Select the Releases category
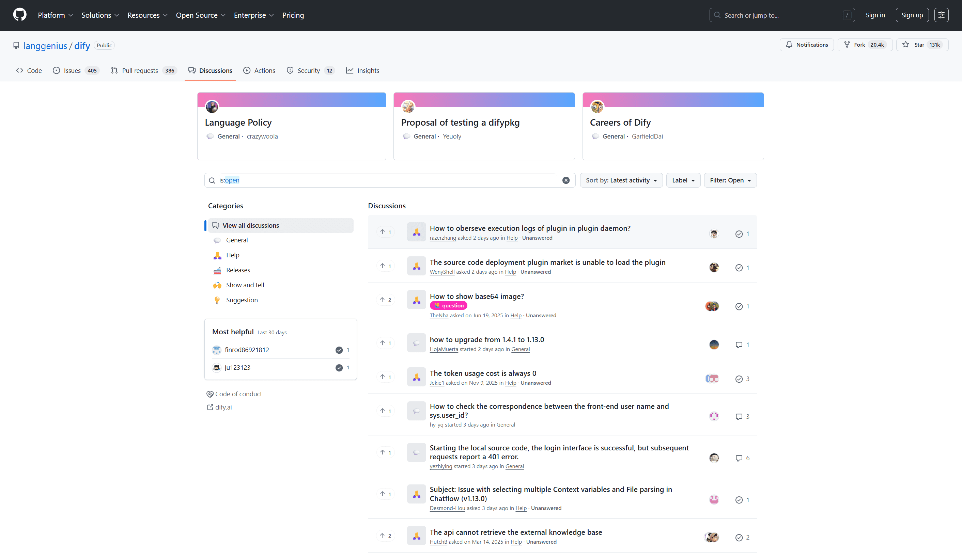This screenshot has height=560, width=962. tap(238, 270)
